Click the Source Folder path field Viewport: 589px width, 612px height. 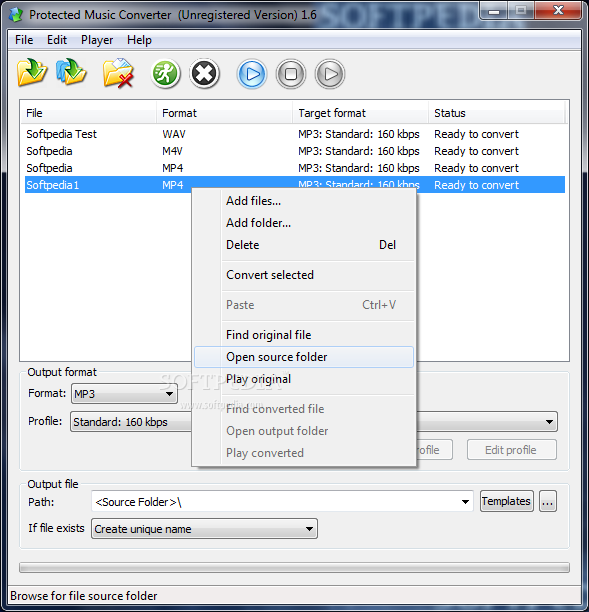click(282, 502)
